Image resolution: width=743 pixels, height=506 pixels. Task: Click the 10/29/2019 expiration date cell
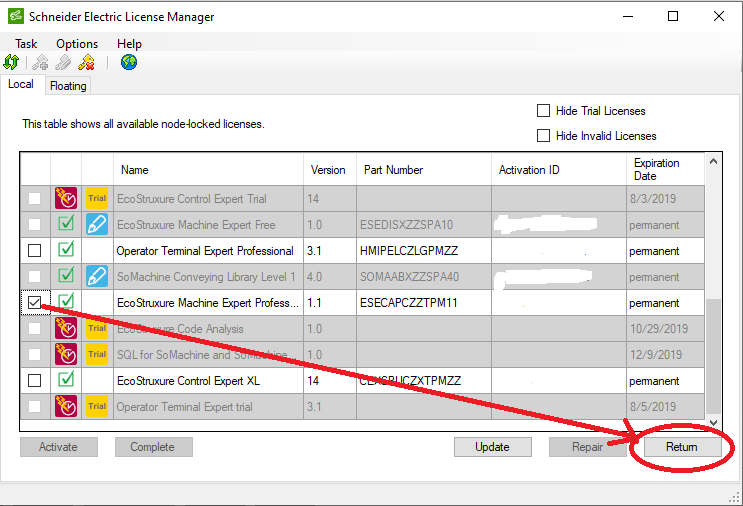[x=665, y=328]
